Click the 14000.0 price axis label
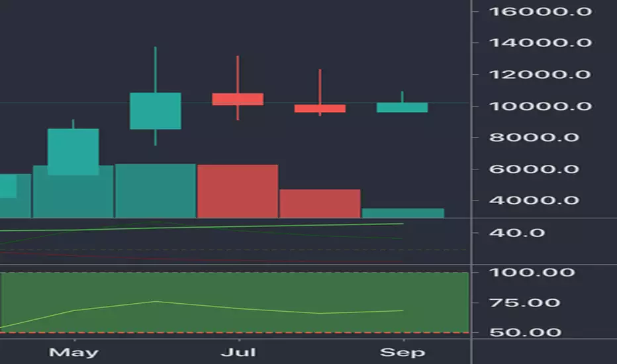Image resolution: width=617 pixels, height=364 pixels. [x=540, y=42]
